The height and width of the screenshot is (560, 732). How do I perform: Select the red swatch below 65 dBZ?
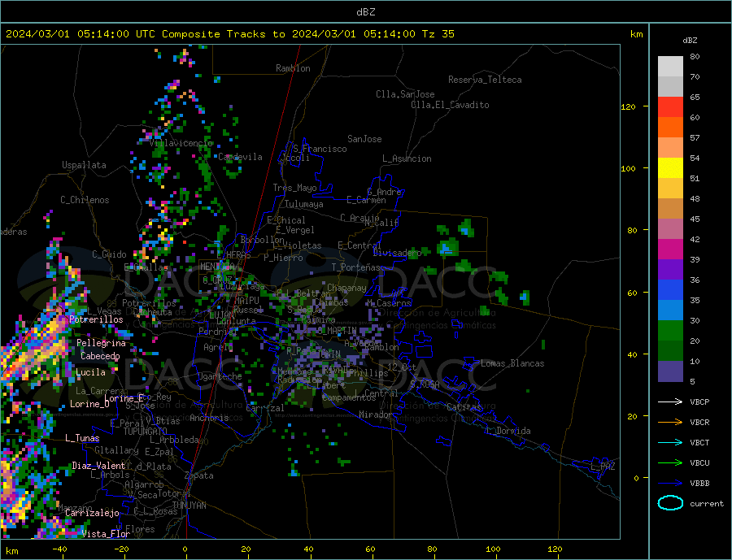[670, 106]
